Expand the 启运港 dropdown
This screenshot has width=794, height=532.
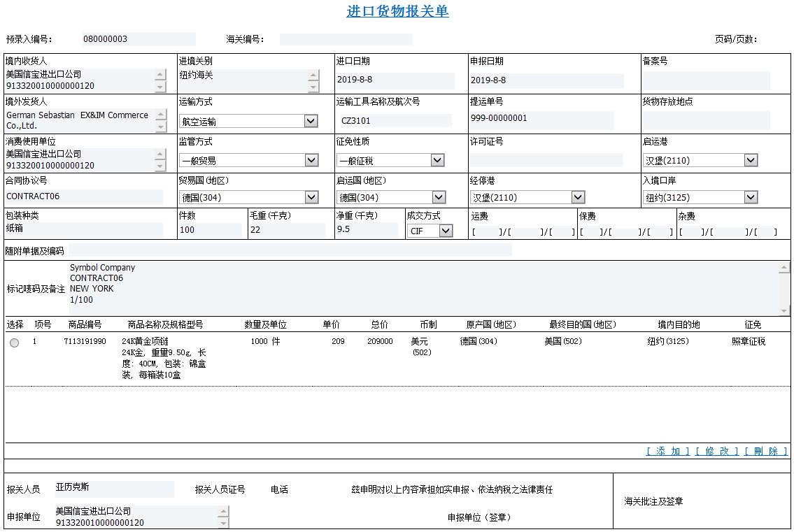751,161
